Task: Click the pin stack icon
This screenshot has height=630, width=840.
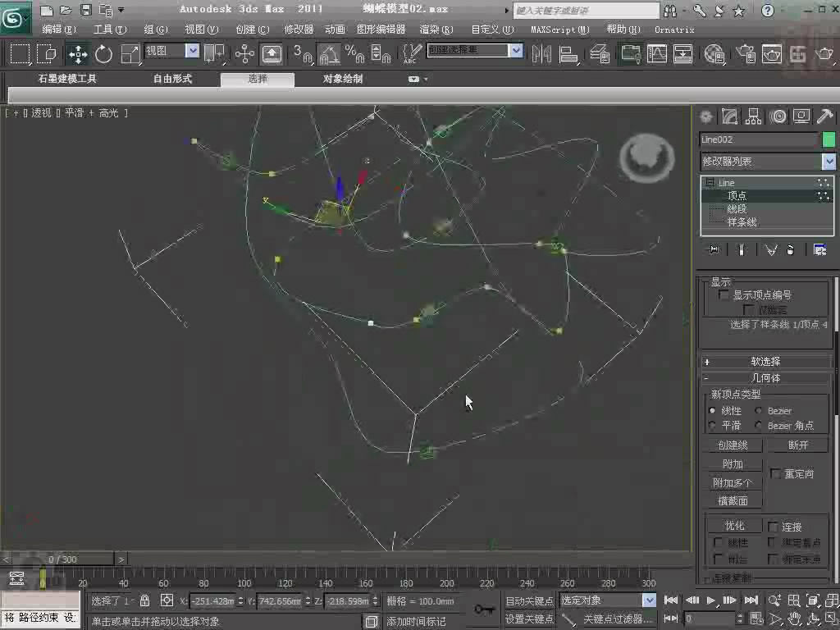Action: point(714,249)
